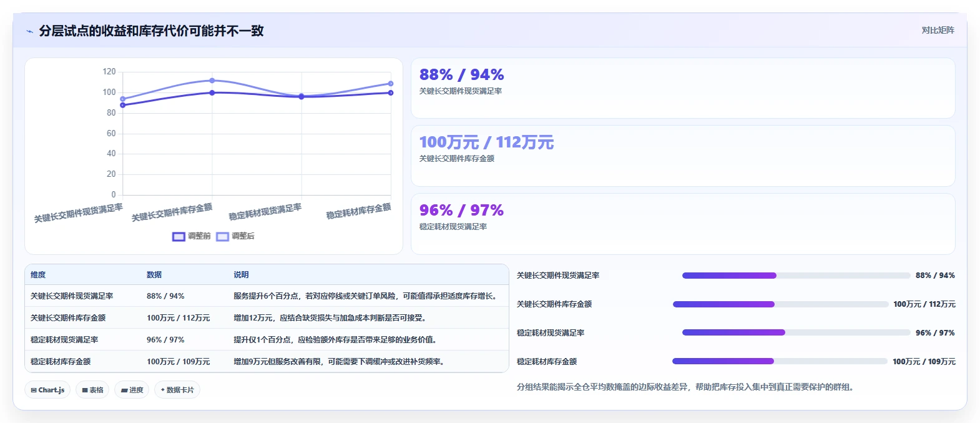Click table cell 关键长交期件库存金额

tap(68, 318)
